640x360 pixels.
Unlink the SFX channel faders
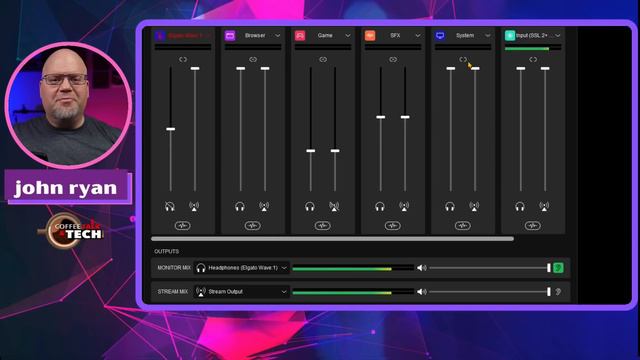pos(393,60)
